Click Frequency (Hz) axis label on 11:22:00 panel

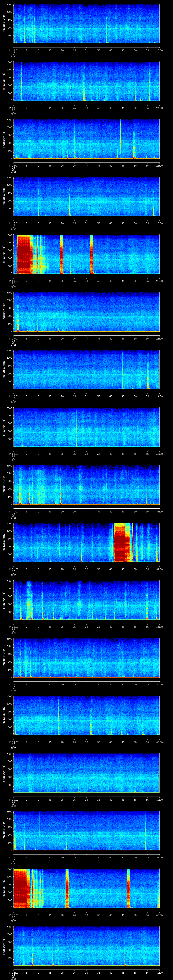pyautogui.click(x=4, y=24)
